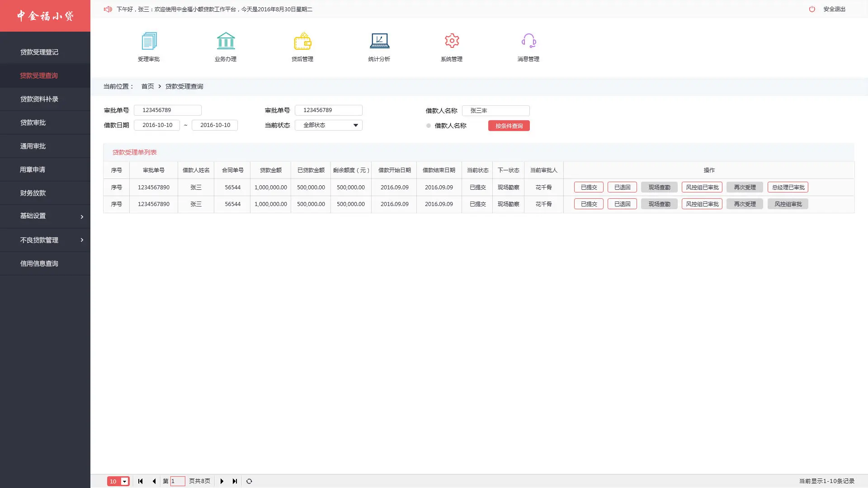
Task: Click 再次受理 button in second row
Action: pos(745,204)
